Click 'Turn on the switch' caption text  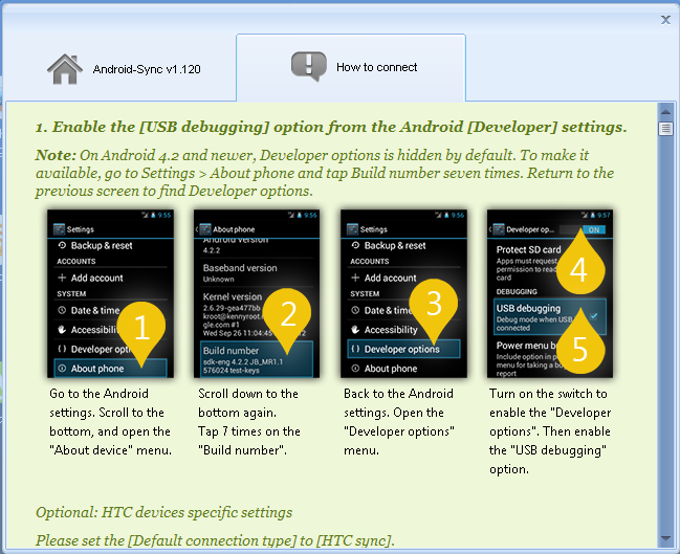click(550, 431)
